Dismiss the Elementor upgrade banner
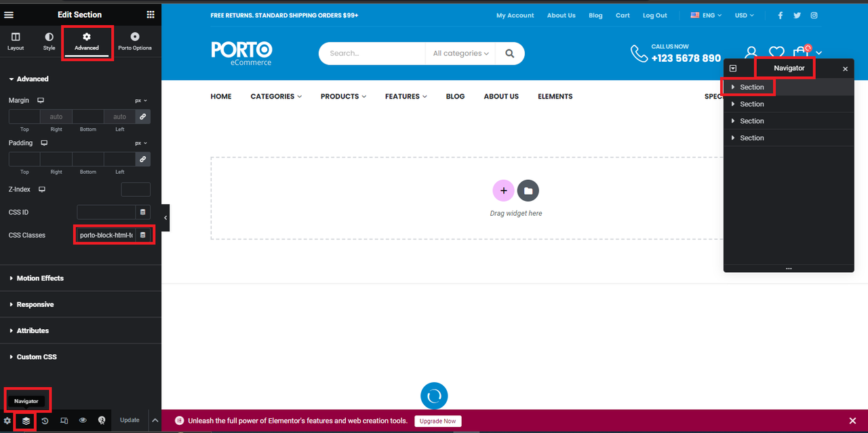This screenshot has height=433, width=868. coord(853,421)
